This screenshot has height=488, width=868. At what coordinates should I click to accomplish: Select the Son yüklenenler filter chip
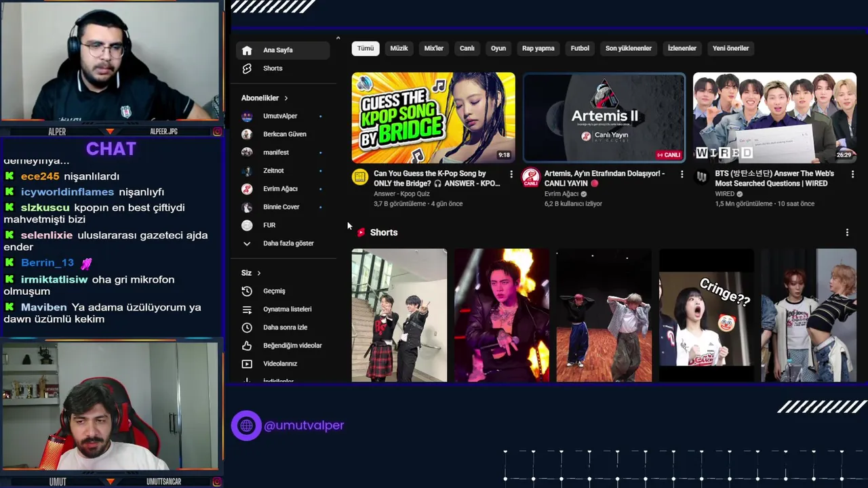pyautogui.click(x=629, y=49)
